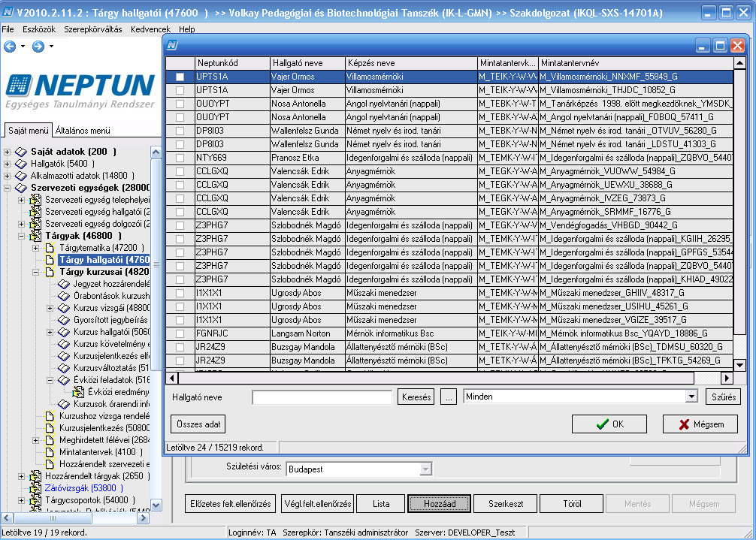Click the Kurzusjelentkezés (50800) page icon
The image size is (756, 540).
(x=50, y=428)
